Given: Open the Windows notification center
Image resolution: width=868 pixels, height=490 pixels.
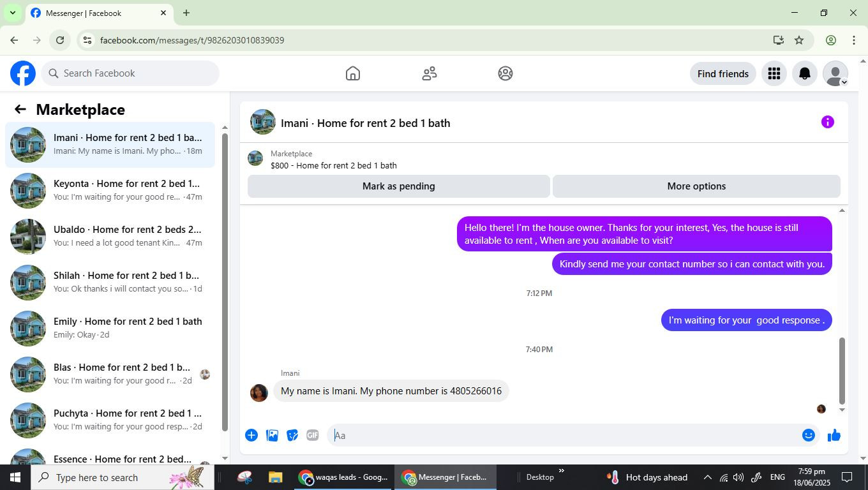Looking at the screenshot, I should [848, 477].
